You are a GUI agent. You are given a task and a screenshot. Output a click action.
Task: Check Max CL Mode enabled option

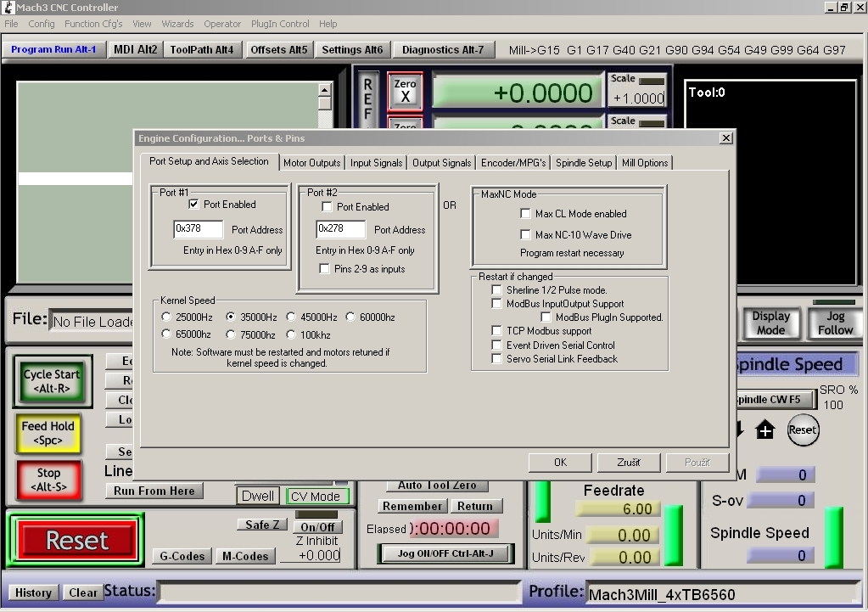526,214
